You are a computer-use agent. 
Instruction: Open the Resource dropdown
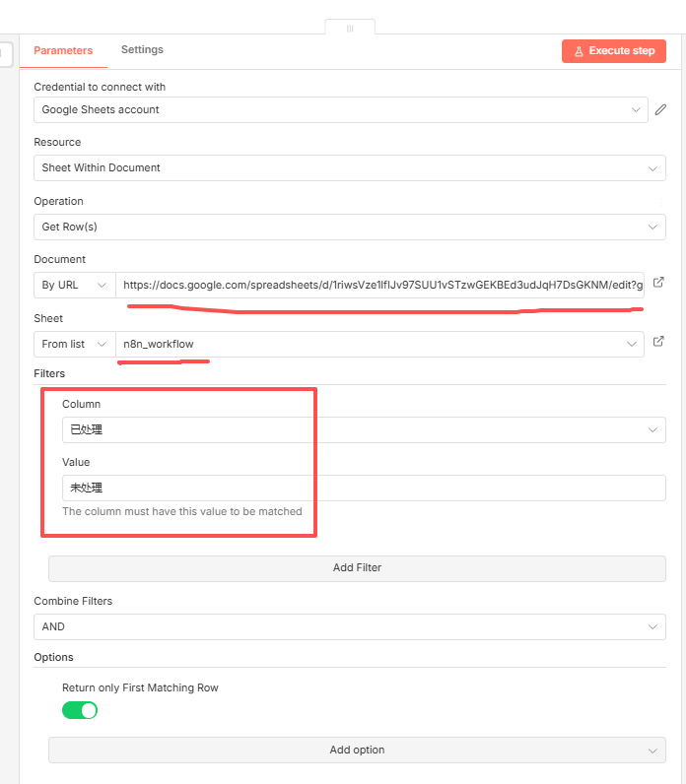[349, 168]
